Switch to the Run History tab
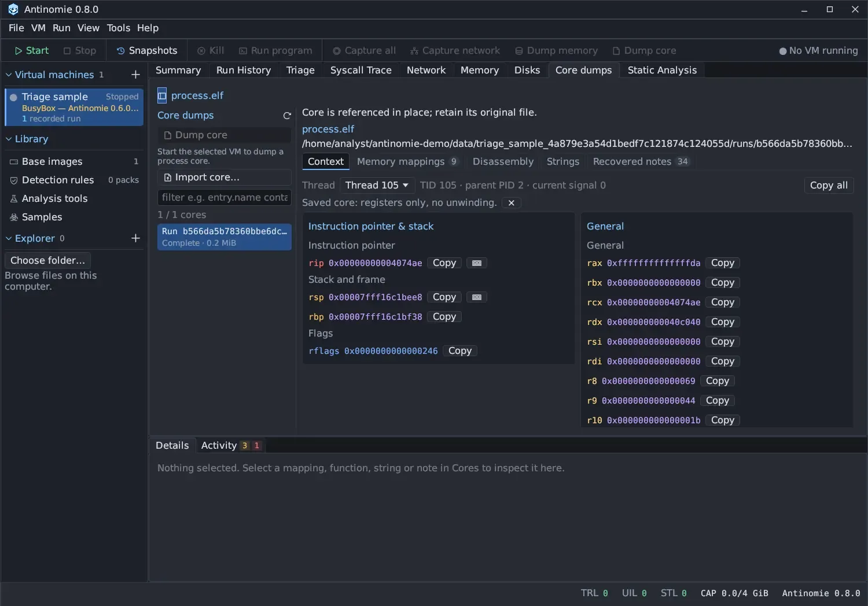868x606 pixels. pos(244,70)
